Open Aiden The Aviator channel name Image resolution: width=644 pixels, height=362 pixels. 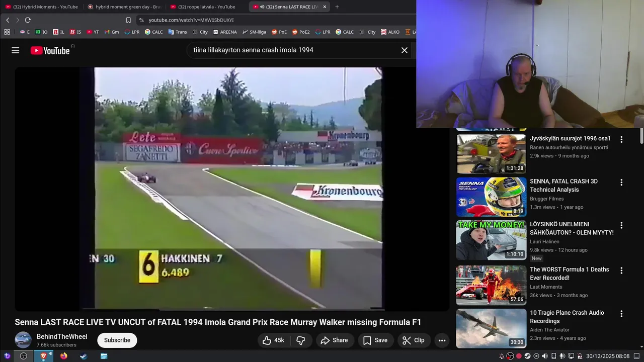tap(549, 330)
